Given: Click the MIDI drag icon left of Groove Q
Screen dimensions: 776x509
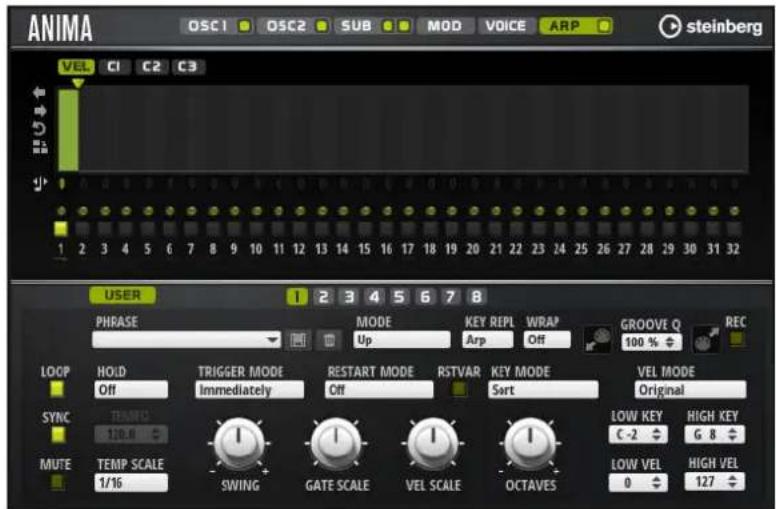Looking at the screenshot, I should tap(598, 340).
